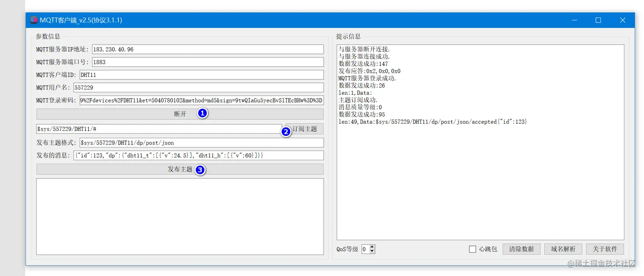Click the log line 消息质量等级:0

(x=360, y=107)
